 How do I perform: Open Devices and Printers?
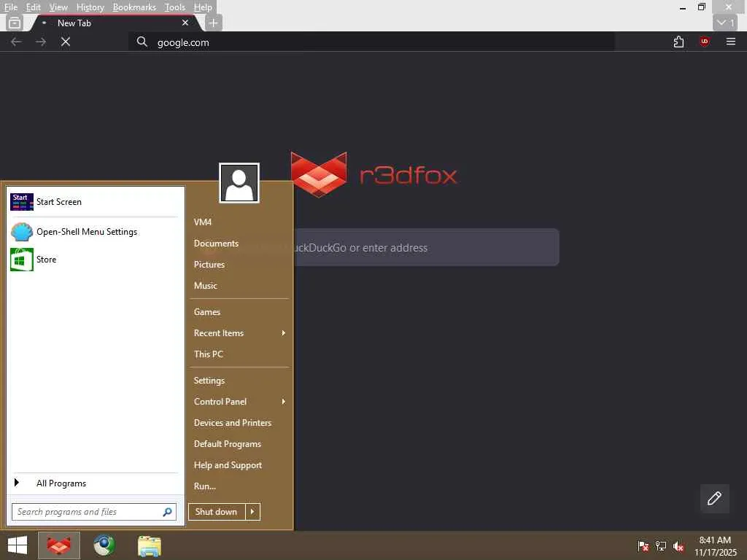point(239,423)
